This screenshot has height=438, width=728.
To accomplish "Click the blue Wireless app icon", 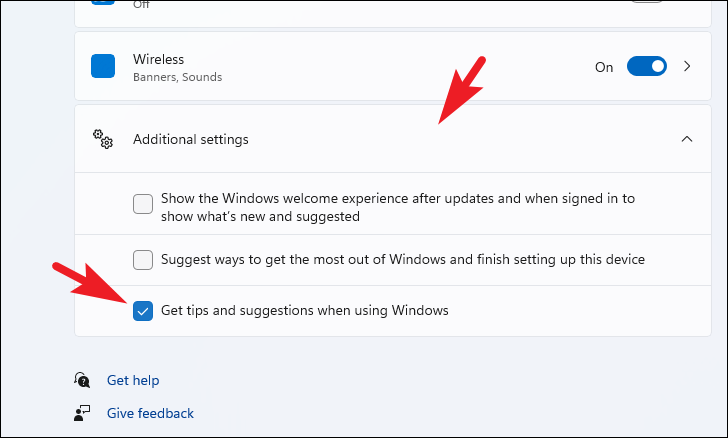I will coord(103,66).
